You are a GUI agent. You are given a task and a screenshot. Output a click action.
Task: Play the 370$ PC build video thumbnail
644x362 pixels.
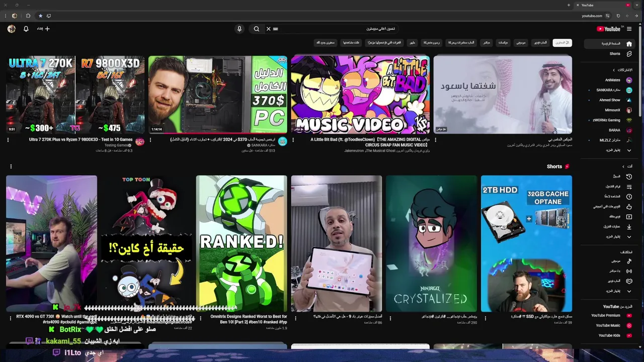[217, 95]
